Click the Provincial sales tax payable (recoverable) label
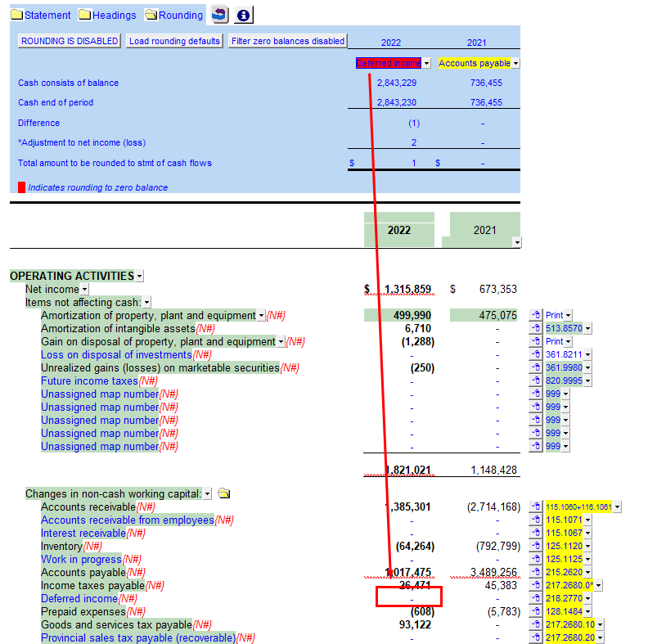Image resolution: width=648 pixels, height=644 pixels. (x=138, y=637)
